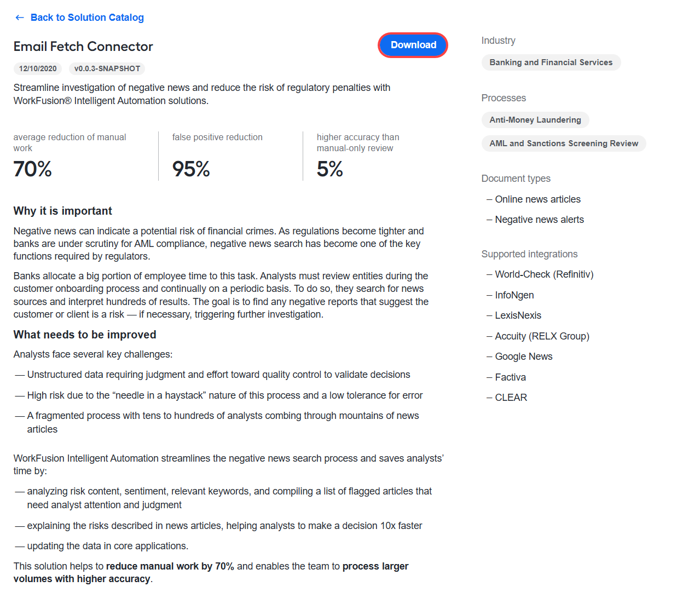Click World-Check (Refinitiv) integration item
The height and width of the screenshot is (598, 700).
coord(544,274)
